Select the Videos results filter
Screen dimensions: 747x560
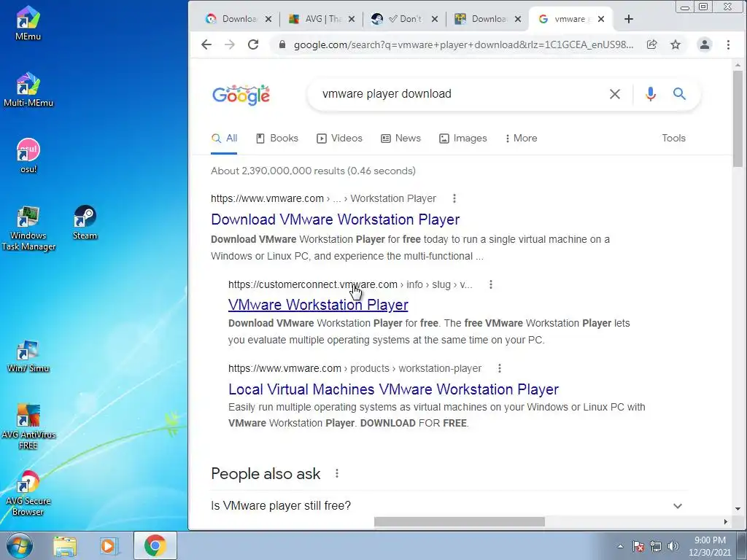pyautogui.click(x=339, y=138)
